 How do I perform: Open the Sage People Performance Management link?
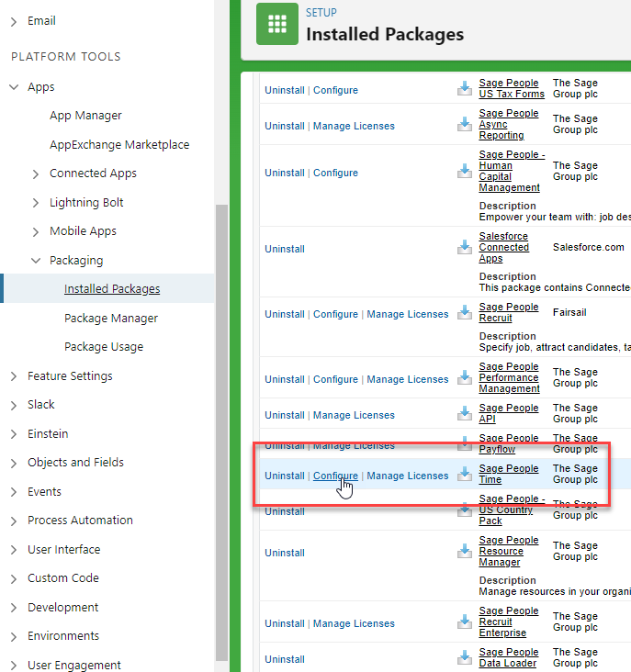click(x=509, y=377)
